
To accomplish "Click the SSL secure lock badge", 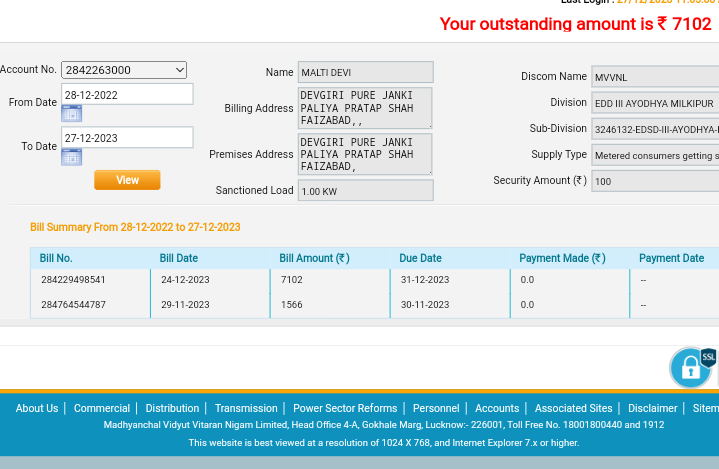I will click(693, 367).
